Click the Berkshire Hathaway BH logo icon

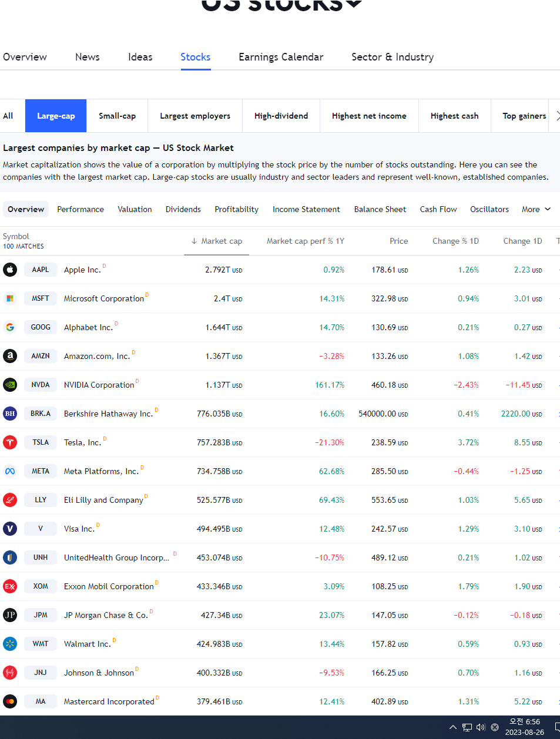(x=10, y=414)
